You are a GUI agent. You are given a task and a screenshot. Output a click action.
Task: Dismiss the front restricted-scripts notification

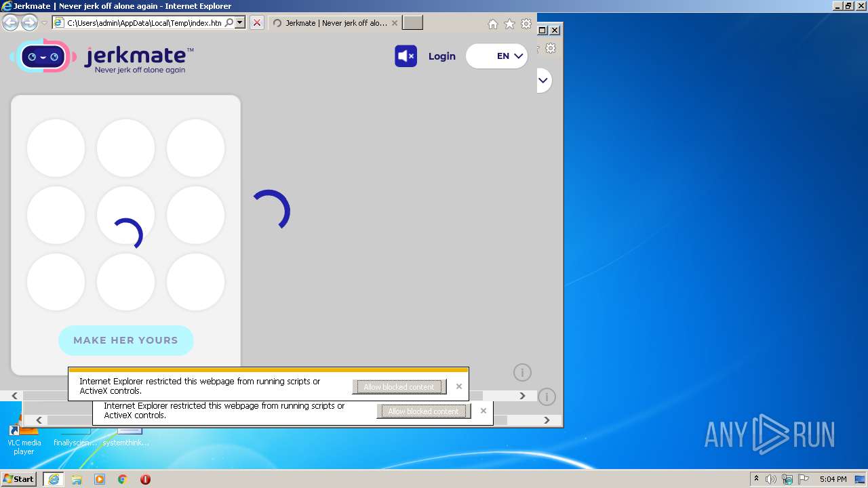click(x=459, y=386)
